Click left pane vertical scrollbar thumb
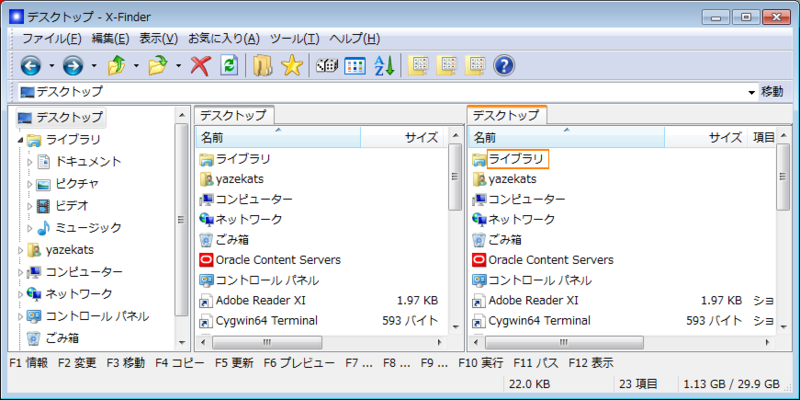 pyautogui.click(x=455, y=176)
